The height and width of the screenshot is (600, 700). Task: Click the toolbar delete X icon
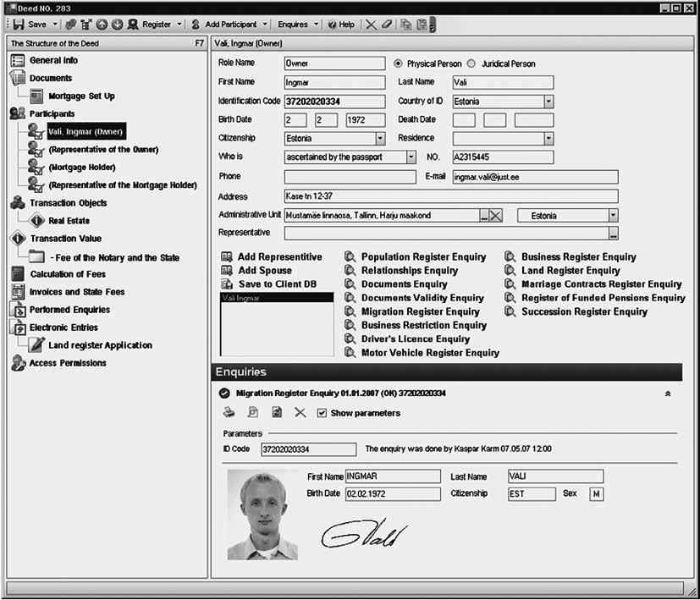(371, 24)
